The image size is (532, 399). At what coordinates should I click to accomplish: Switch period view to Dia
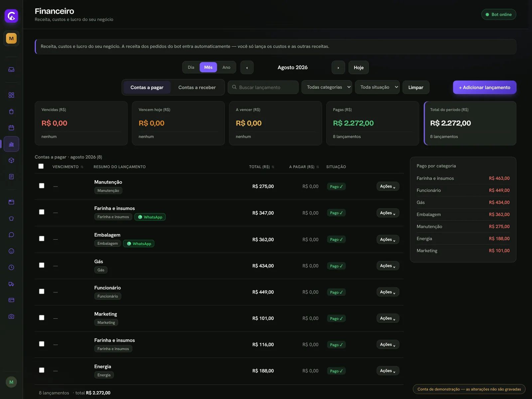click(x=191, y=67)
